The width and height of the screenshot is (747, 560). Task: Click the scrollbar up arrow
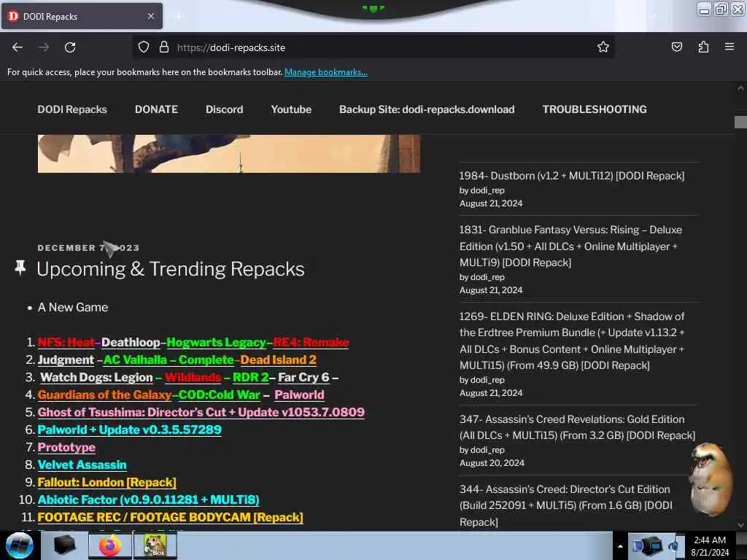click(x=740, y=88)
